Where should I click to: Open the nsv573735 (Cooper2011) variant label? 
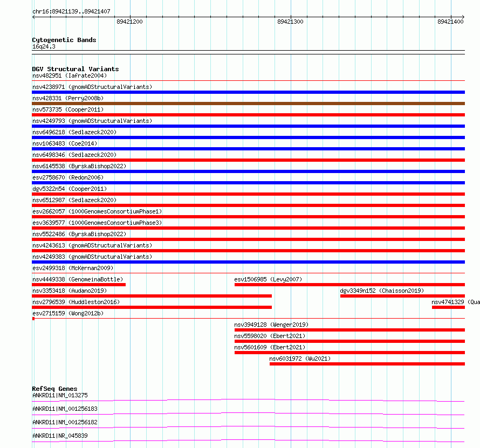click(x=68, y=109)
